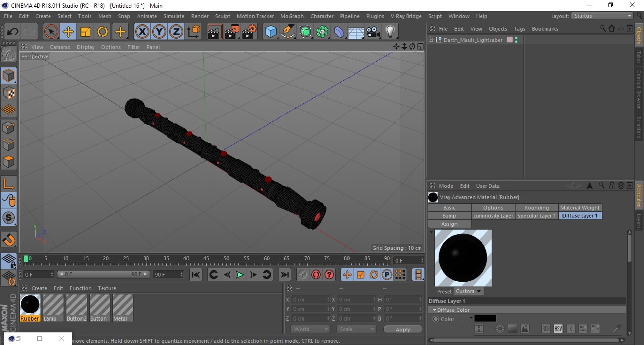Open the World coordinate dropdown

coord(311,329)
